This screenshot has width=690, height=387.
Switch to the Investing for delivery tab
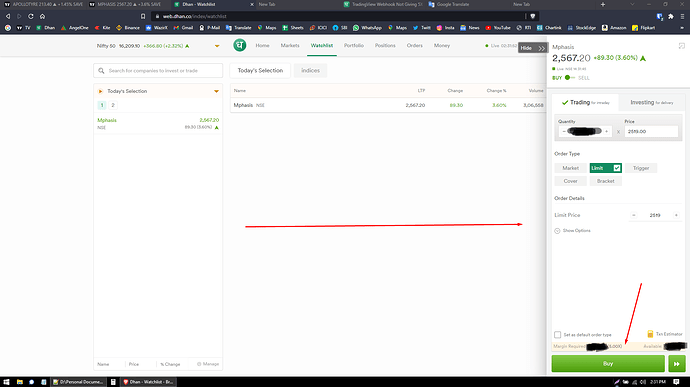(x=651, y=103)
